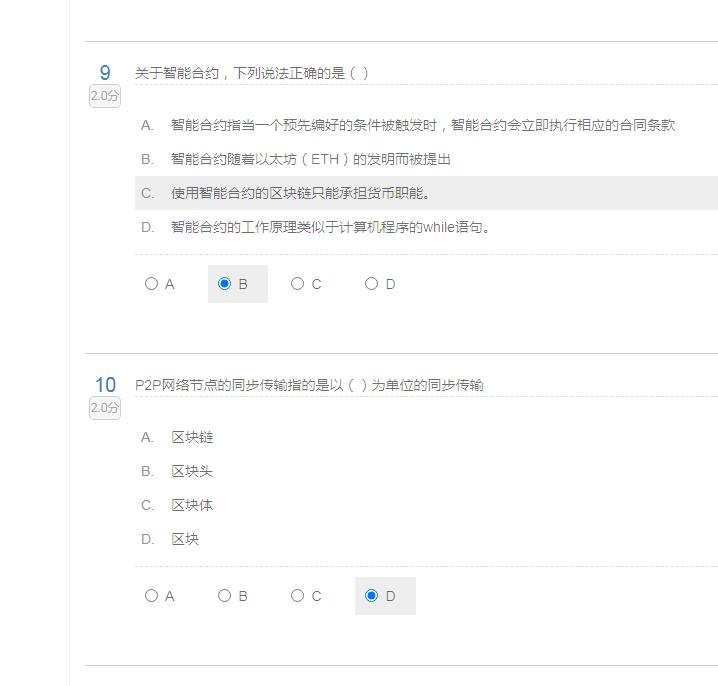Click question 10 answer text '区块体'
718x686 pixels.
click(192, 505)
